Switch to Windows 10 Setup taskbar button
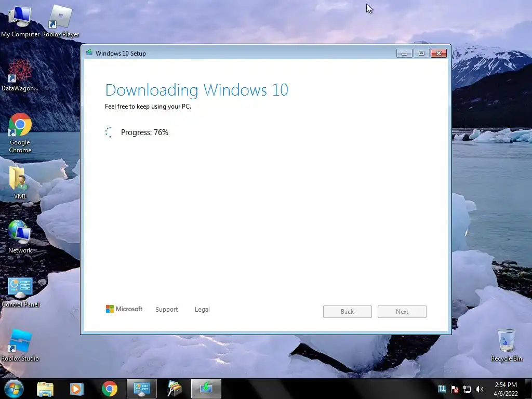This screenshot has height=399, width=532. (206, 389)
